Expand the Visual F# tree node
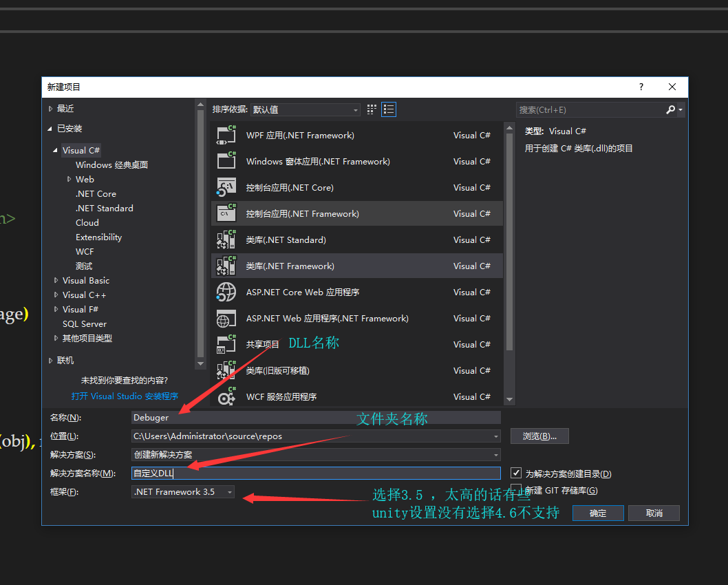Screen dimensions: 728x585 [56, 309]
